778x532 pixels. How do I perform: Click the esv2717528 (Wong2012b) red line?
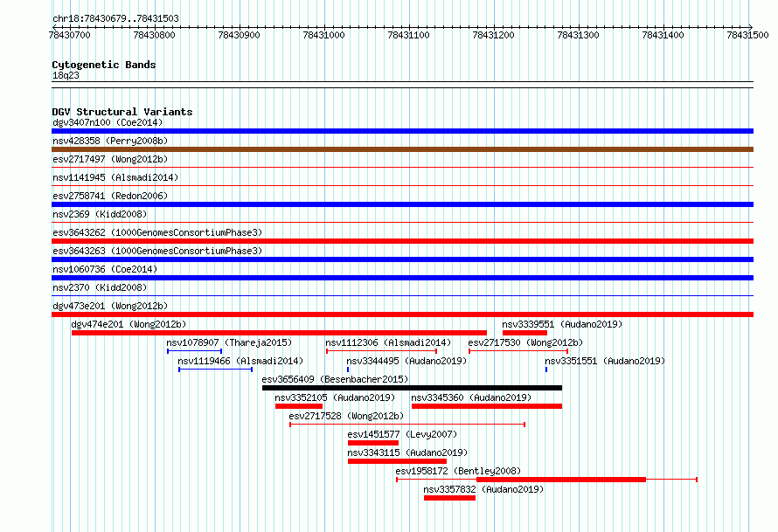click(x=407, y=425)
